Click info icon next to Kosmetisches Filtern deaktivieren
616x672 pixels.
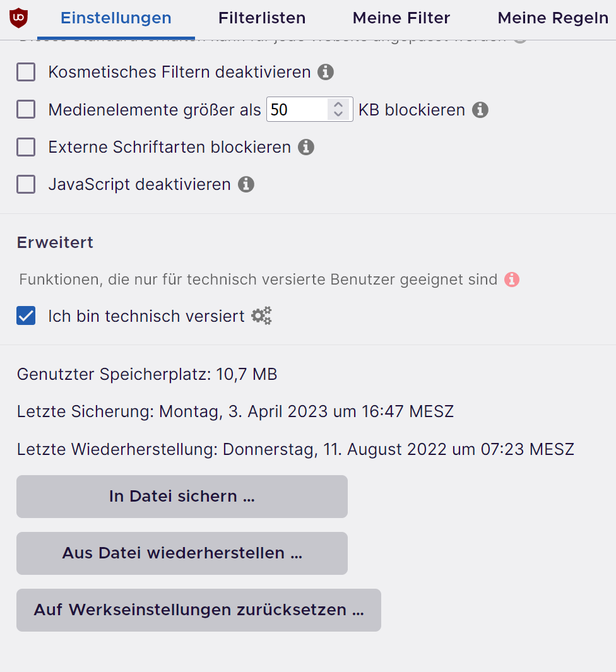[326, 72]
